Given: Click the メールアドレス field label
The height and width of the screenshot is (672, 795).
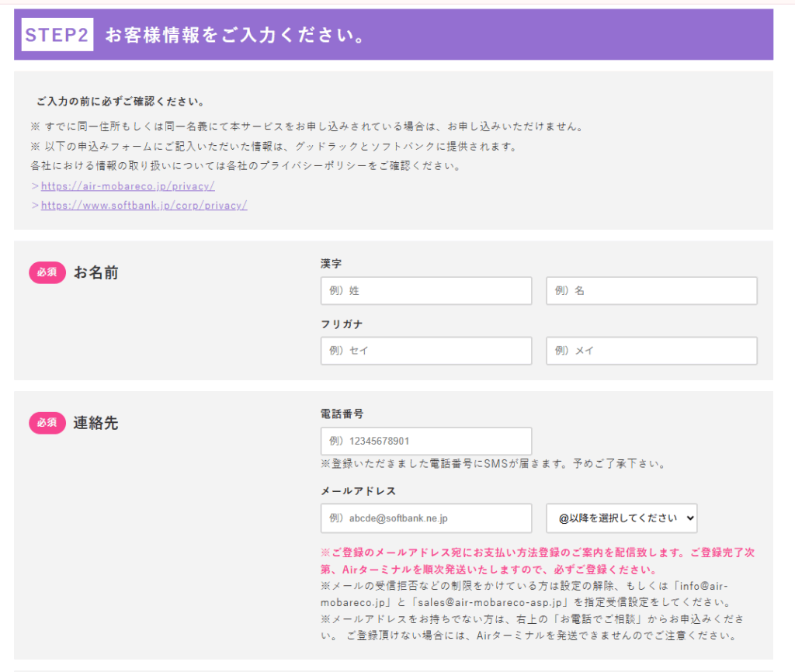Looking at the screenshot, I should (358, 491).
